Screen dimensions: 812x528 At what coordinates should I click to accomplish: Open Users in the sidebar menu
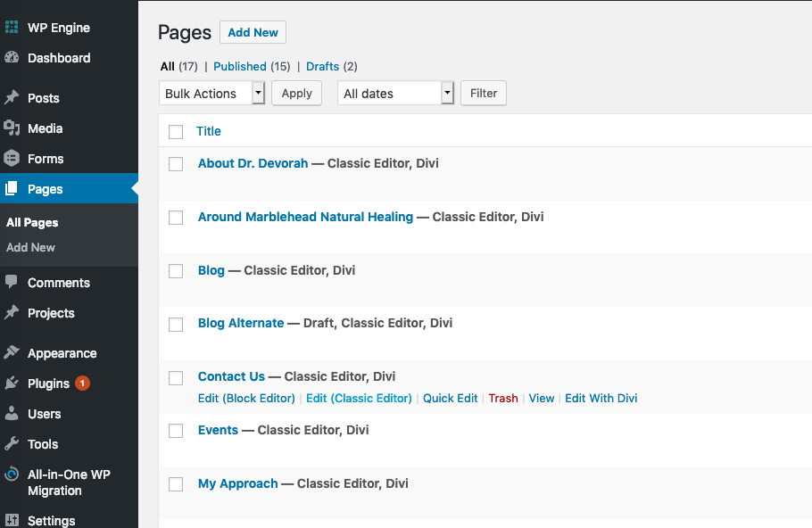(x=44, y=414)
